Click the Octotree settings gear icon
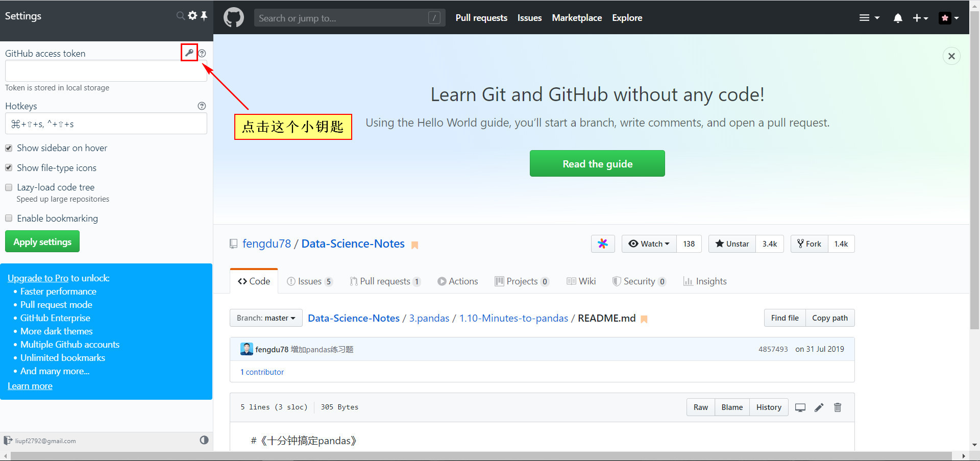 pyautogui.click(x=192, y=16)
